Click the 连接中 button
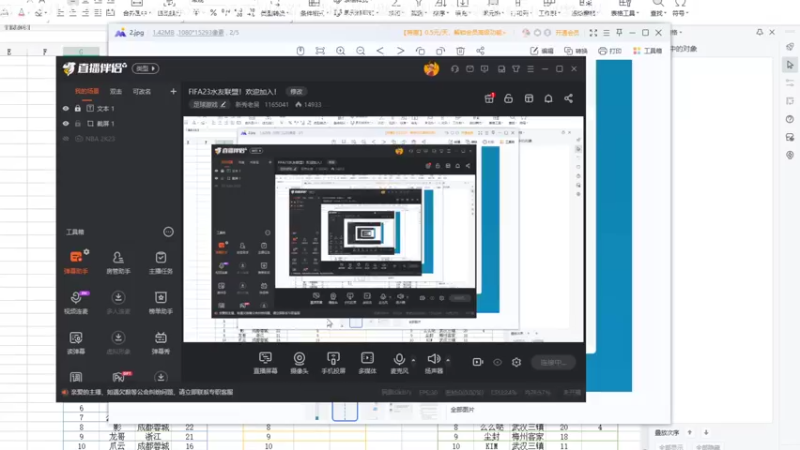Viewport: 800px width, 450px height. coord(553,362)
